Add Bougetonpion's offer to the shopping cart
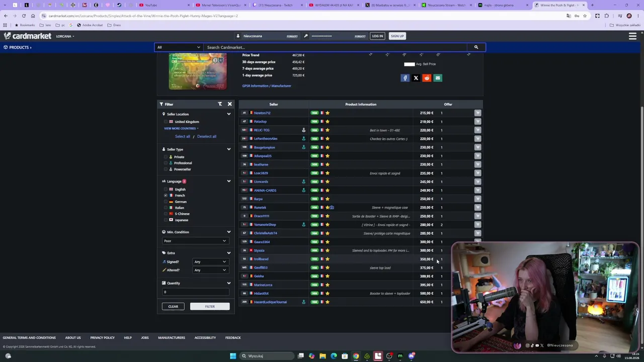The width and height of the screenshot is (644, 362). (x=477, y=147)
